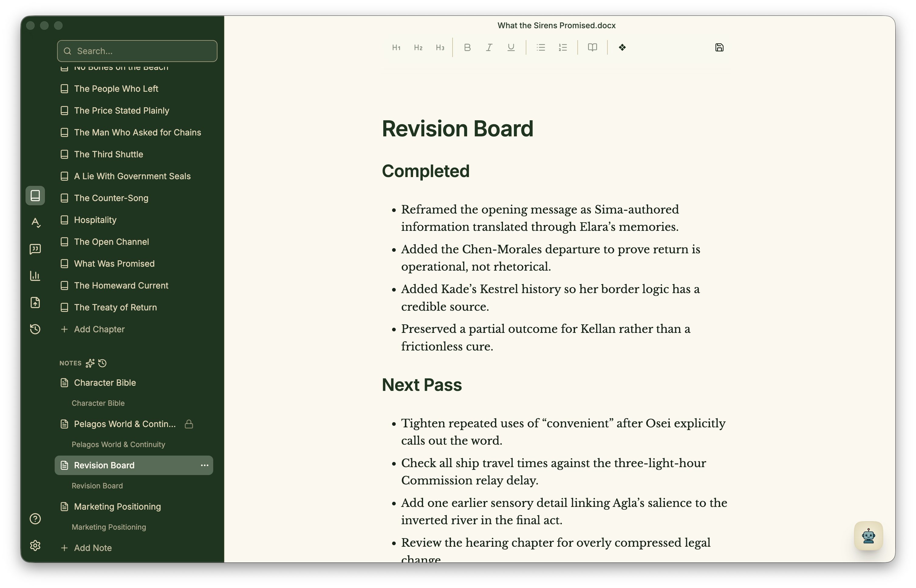916x588 pixels.
Task: Toggle italic formatting
Action: 489,47
